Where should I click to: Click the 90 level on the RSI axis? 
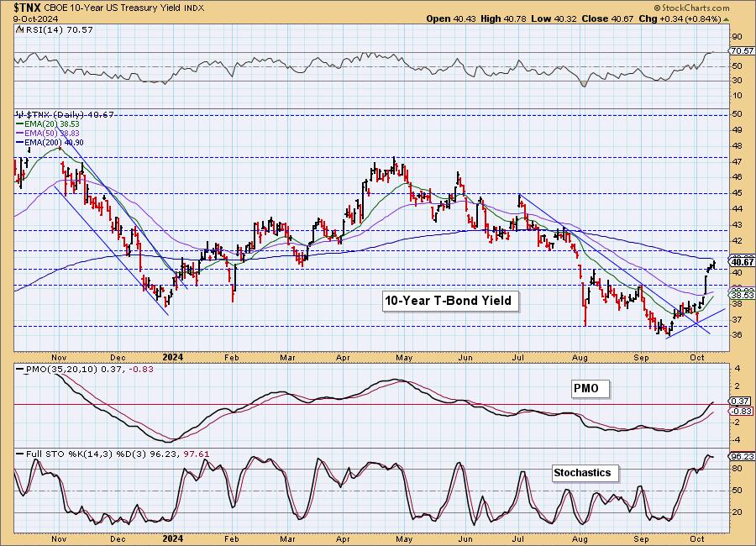point(738,37)
